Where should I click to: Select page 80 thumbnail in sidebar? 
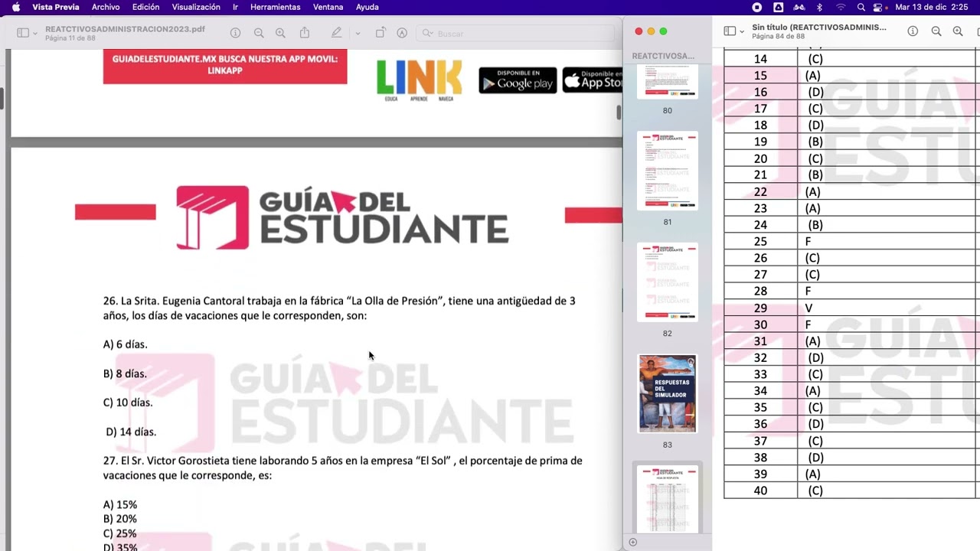coord(668,81)
